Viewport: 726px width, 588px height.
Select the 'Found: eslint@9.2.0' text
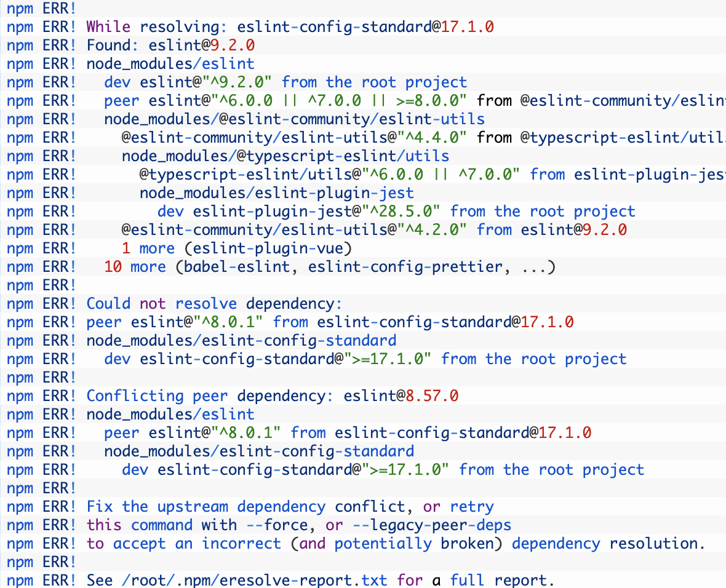tap(170, 46)
